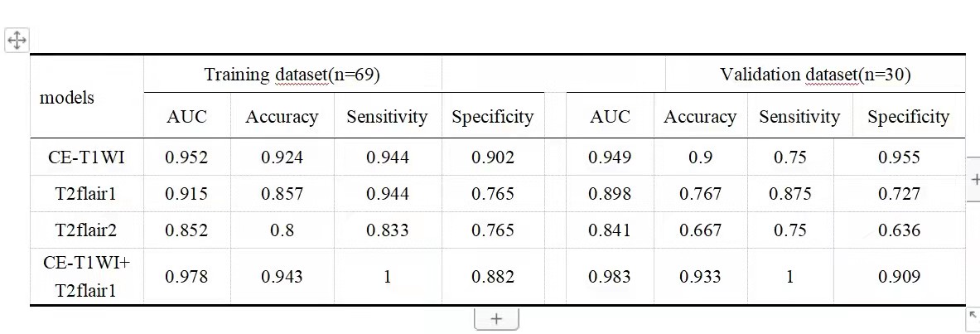
Task: Click the "Validation dataset(n=30)" header
Action: click(x=815, y=75)
